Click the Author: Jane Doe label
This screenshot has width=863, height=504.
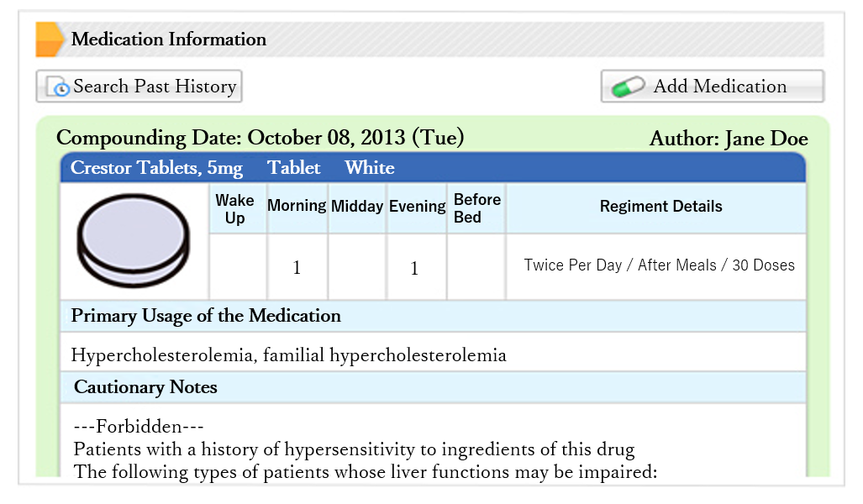[x=729, y=139]
